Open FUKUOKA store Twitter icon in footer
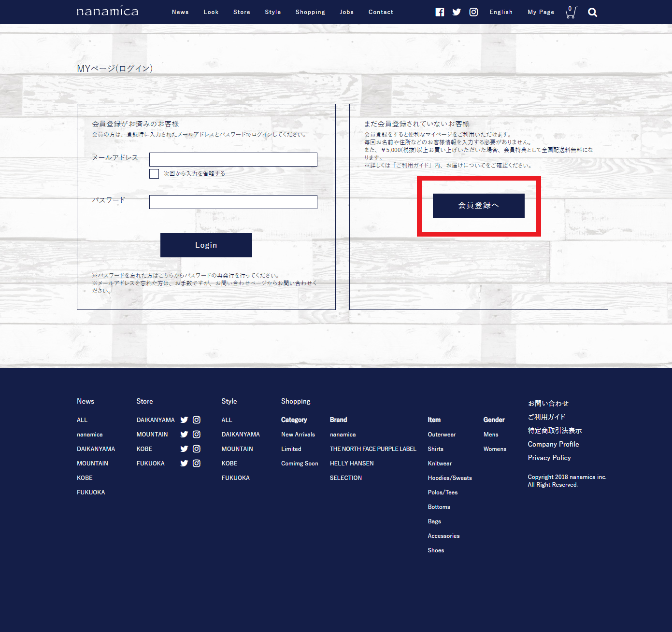This screenshot has width=672, height=632. coord(184,463)
